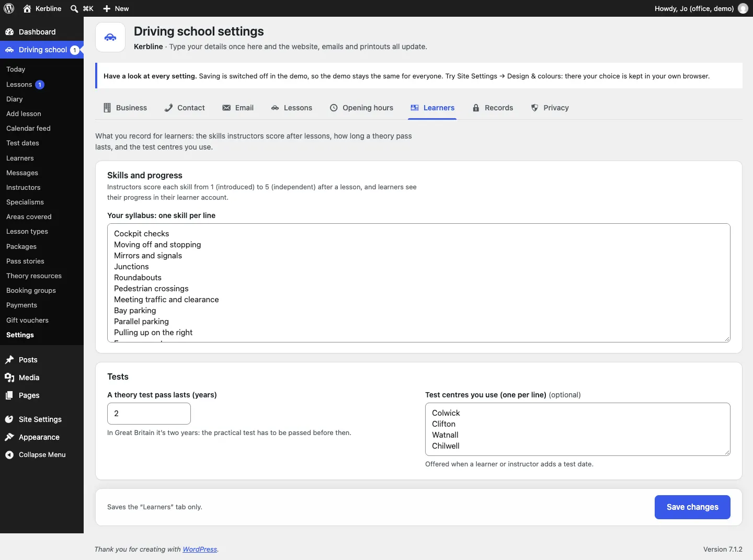Click 'Howdy, Jo (office, demo)' text
The height and width of the screenshot is (560, 753).
point(694,8)
